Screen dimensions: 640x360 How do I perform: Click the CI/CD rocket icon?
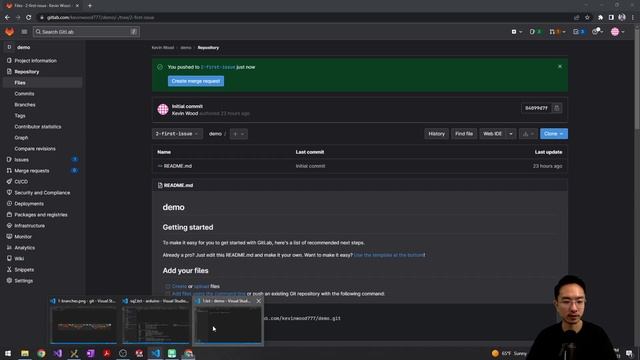[x=9, y=182]
